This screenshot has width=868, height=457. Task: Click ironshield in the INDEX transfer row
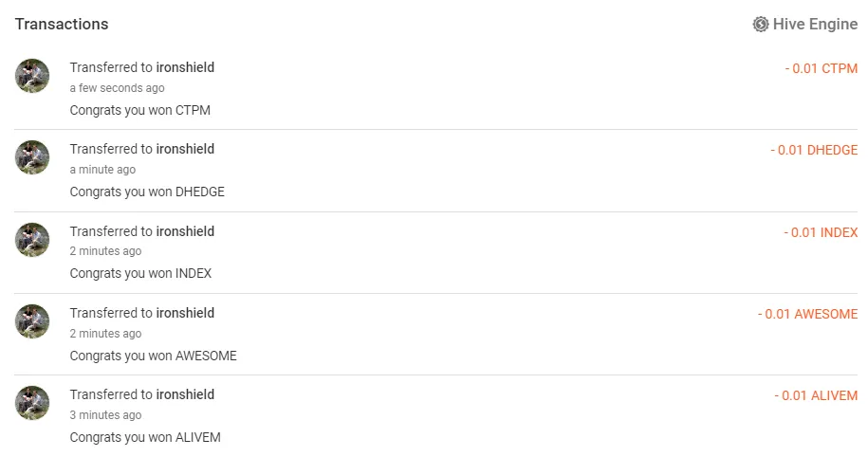tap(185, 231)
